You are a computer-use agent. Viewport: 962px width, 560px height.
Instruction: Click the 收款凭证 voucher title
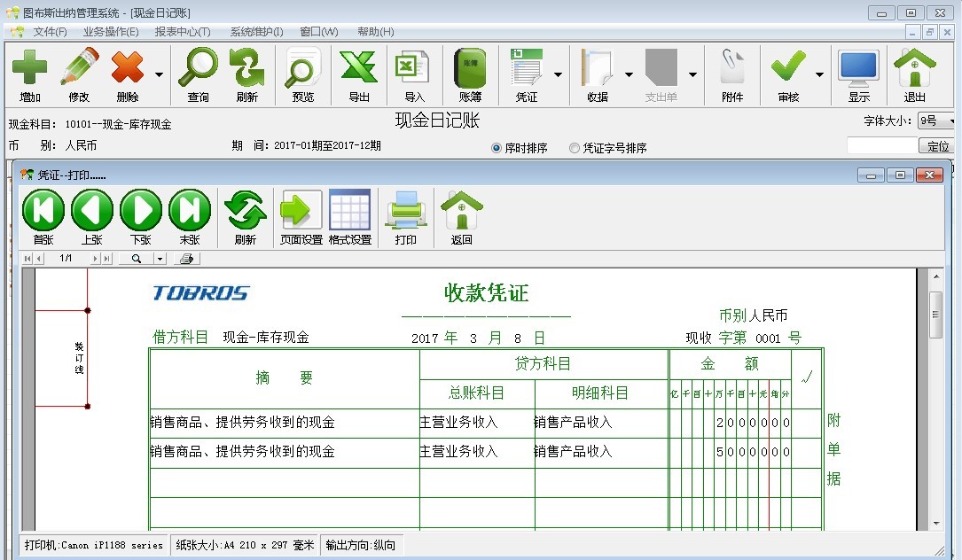pos(486,293)
